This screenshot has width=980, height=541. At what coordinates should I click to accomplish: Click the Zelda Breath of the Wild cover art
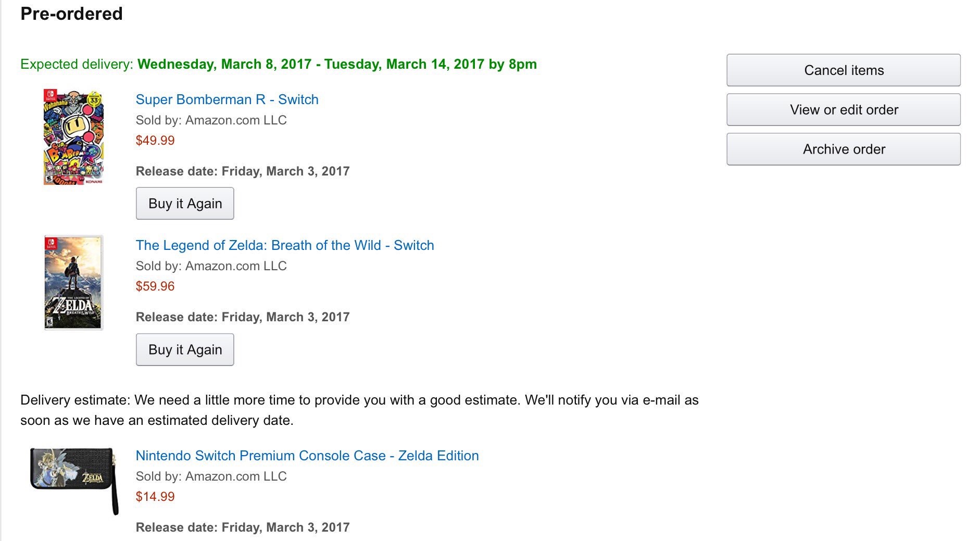[73, 282]
